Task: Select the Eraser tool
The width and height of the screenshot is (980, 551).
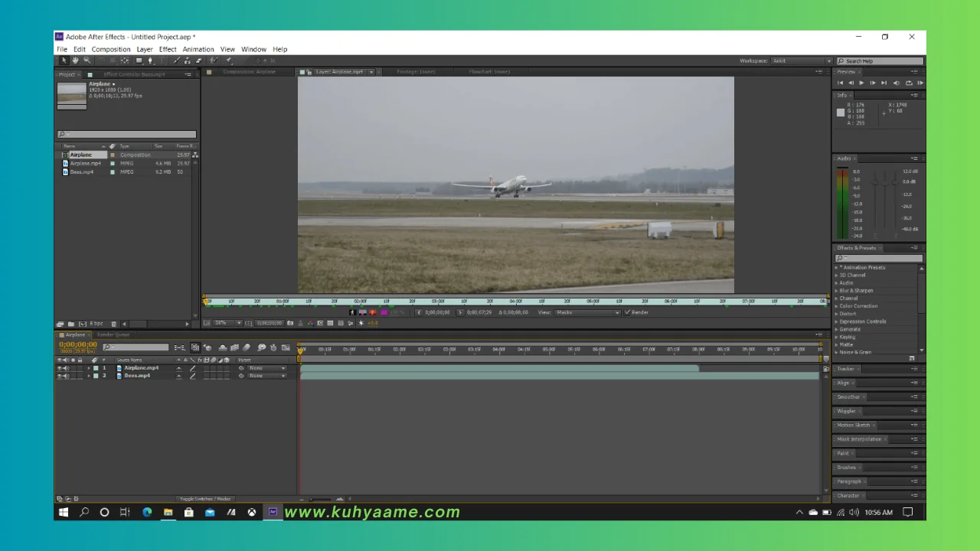Action: [x=199, y=60]
